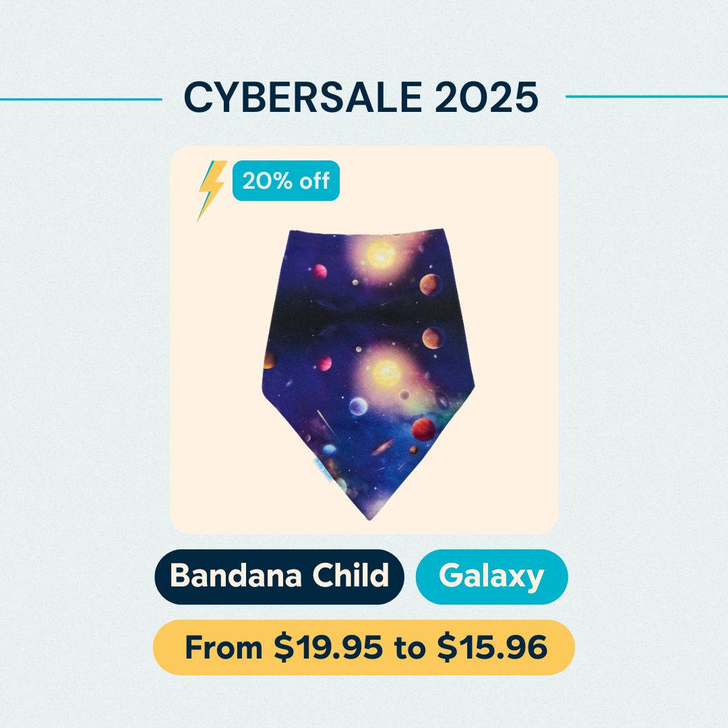Click the teal line left of the heading
The width and height of the screenshot is (728, 728).
[x=81, y=100]
